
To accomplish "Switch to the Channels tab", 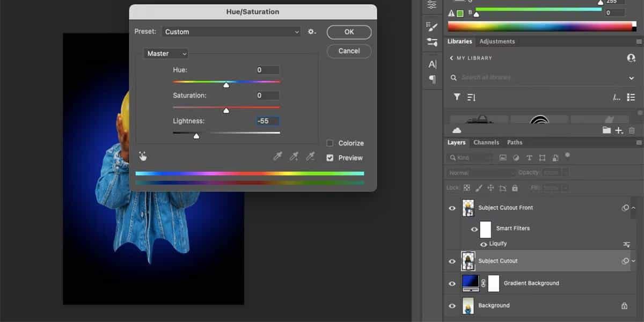I will 486,142.
